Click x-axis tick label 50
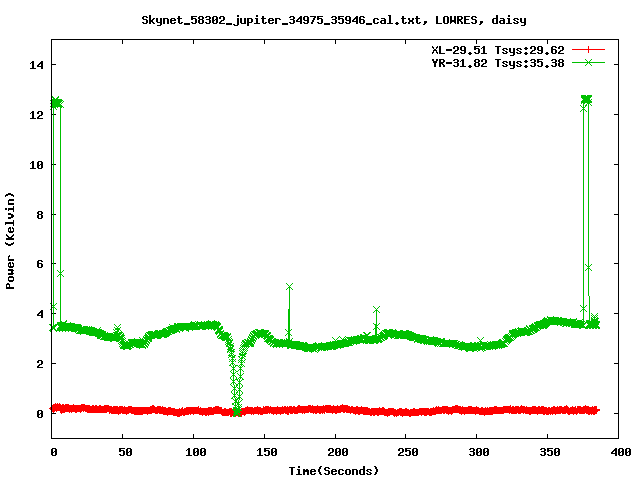The height and width of the screenshot is (480, 640). 125,452
